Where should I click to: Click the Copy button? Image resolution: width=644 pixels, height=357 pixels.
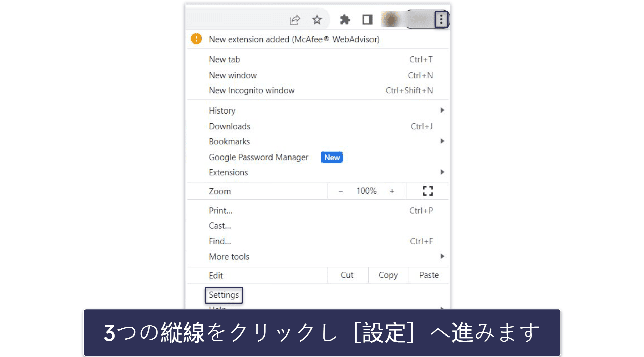(x=388, y=275)
